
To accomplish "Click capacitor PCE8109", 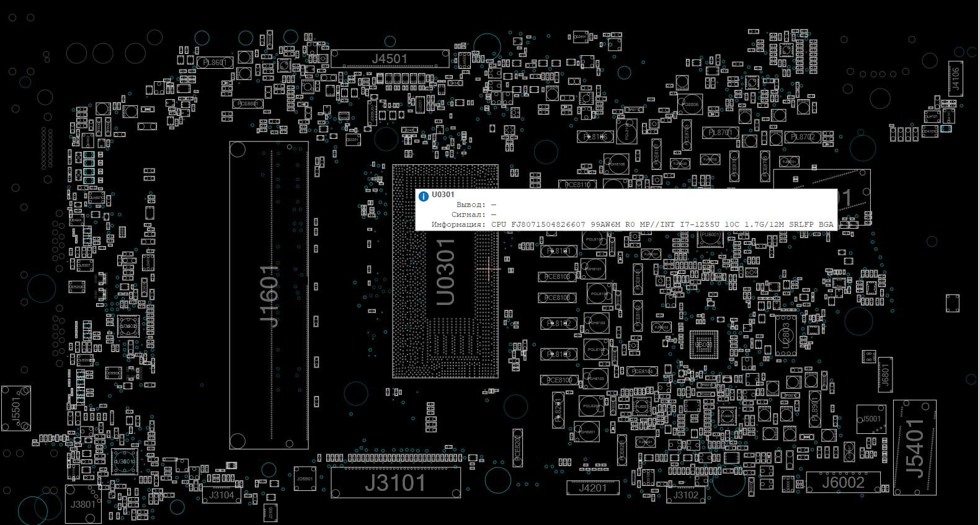I will click(559, 380).
